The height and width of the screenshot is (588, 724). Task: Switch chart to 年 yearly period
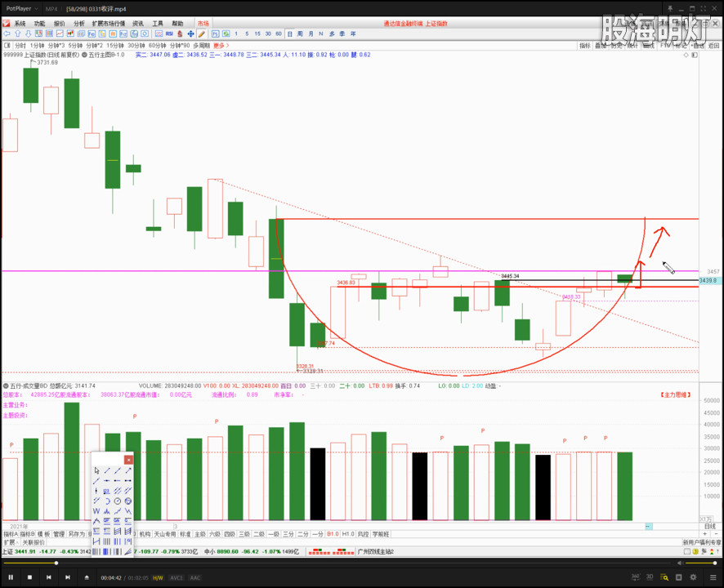coord(353,33)
